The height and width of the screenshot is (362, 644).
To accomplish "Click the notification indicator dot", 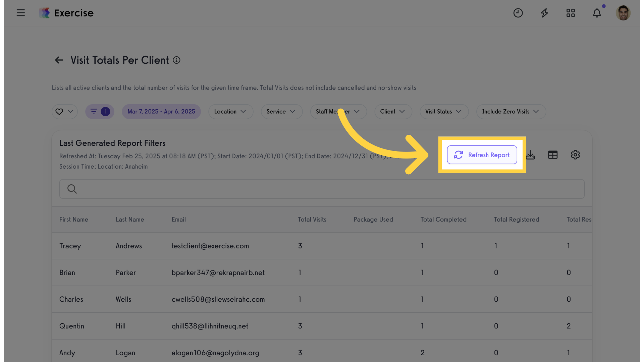I will (603, 6).
